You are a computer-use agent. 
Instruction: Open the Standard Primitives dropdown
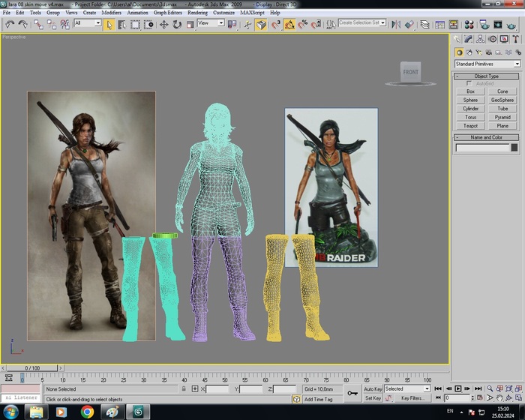coord(487,64)
